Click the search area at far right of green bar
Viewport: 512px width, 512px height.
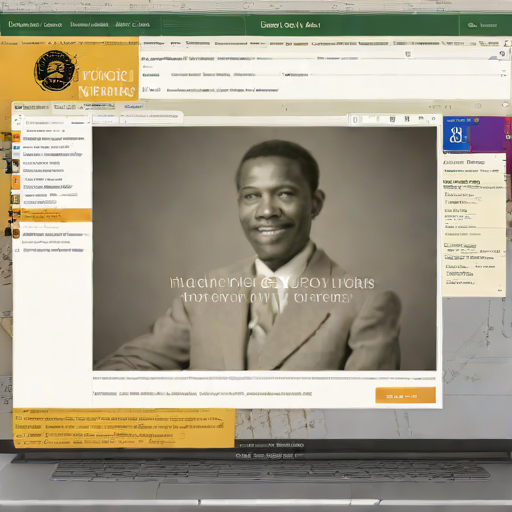click(x=482, y=25)
